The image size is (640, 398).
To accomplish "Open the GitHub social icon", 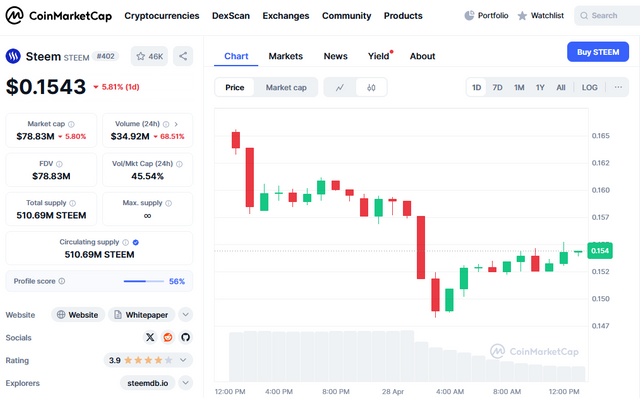I will 185,337.
